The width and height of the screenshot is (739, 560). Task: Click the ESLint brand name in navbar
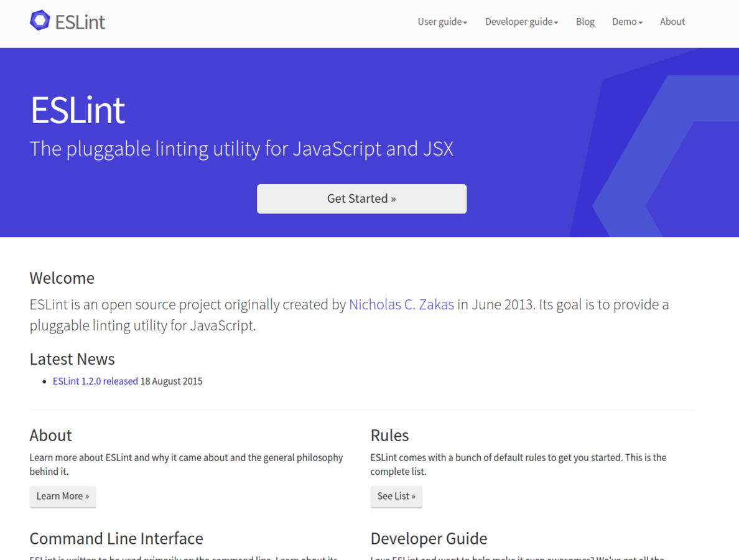80,22
